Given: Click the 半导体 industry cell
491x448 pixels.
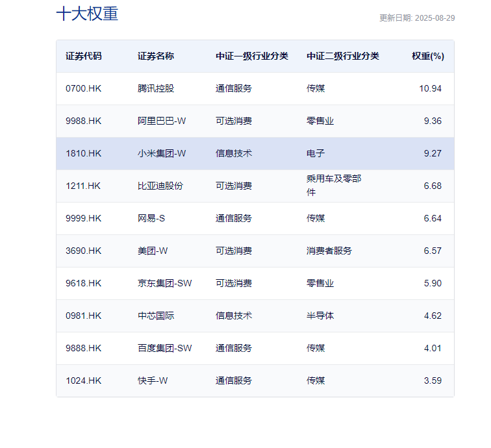Looking at the screenshot, I should pyautogui.click(x=320, y=316).
